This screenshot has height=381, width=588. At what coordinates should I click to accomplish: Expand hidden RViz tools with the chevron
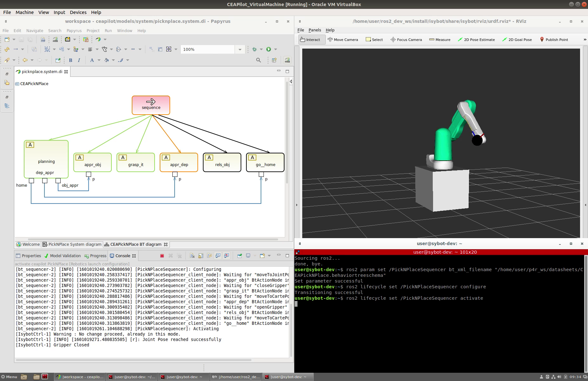[585, 39]
